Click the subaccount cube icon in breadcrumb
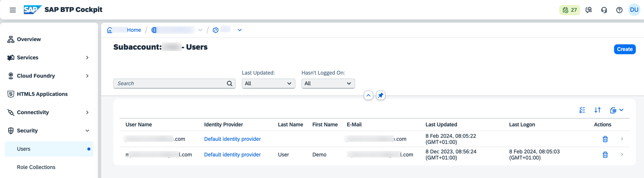The height and width of the screenshot is (178, 644). (x=215, y=30)
